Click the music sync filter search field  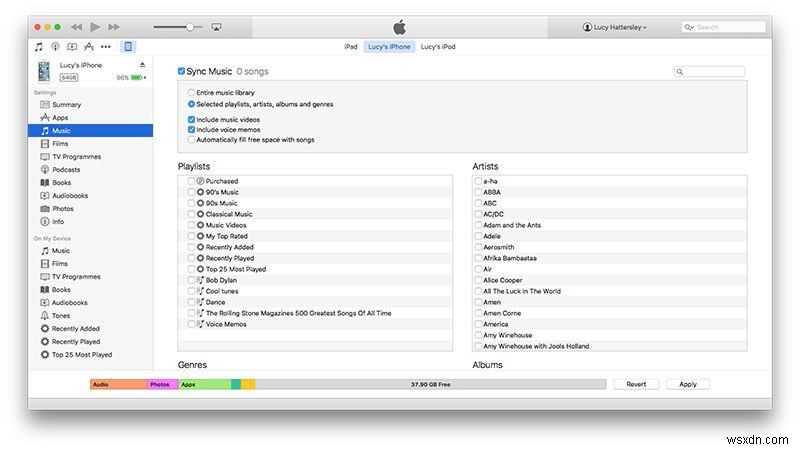709,71
